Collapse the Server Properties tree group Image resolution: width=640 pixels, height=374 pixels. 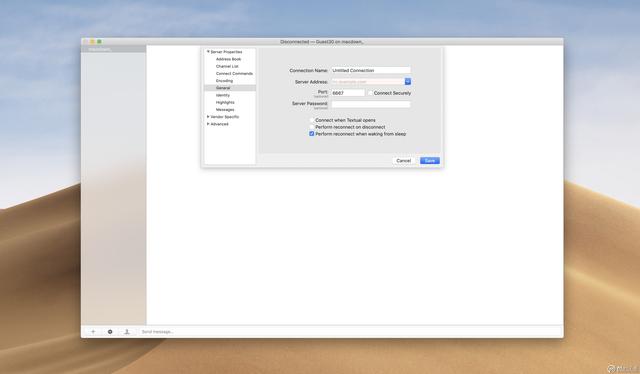point(208,52)
